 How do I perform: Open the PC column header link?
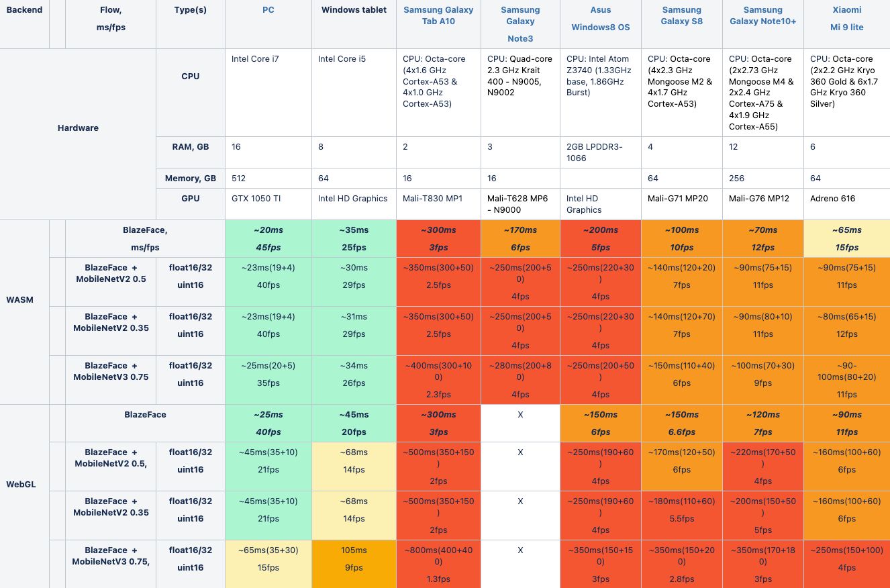(268, 10)
